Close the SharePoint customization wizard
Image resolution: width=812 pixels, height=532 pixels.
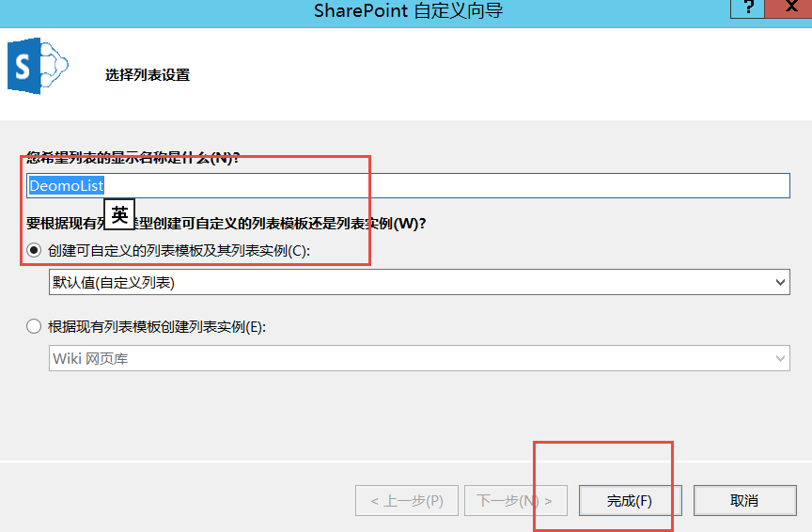[789, 8]
